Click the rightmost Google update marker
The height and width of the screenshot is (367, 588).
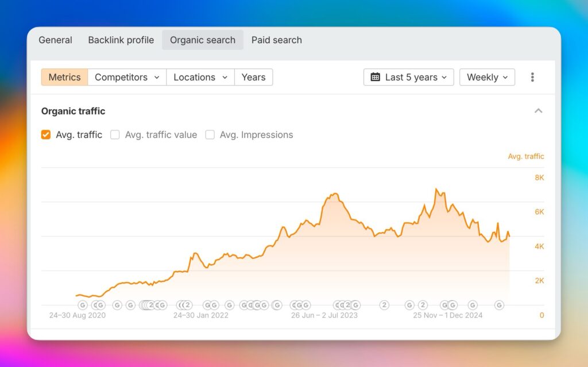pos(499,305)
